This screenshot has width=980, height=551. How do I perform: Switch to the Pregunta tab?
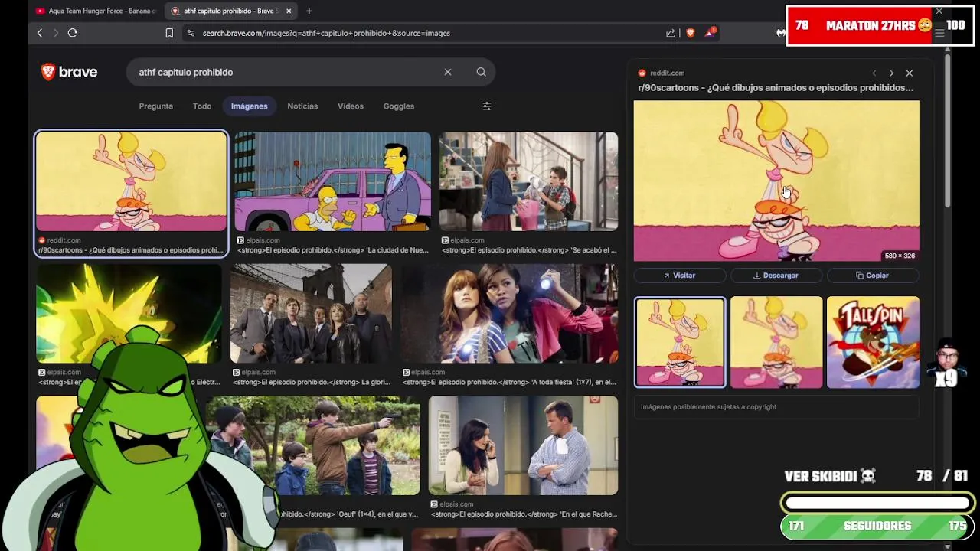tap(156, 106)
